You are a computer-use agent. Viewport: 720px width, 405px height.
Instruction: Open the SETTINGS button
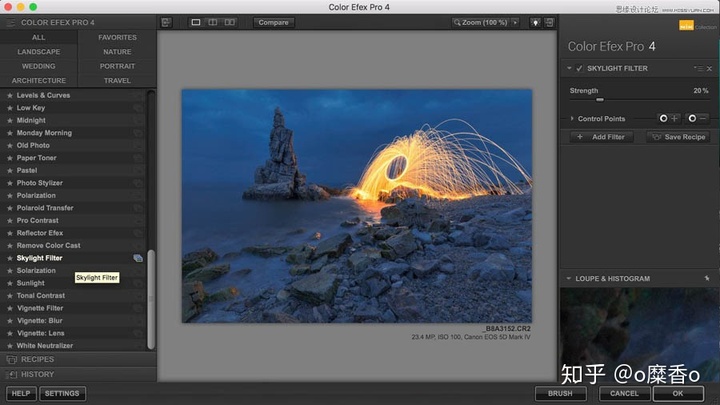pos(62,394)
